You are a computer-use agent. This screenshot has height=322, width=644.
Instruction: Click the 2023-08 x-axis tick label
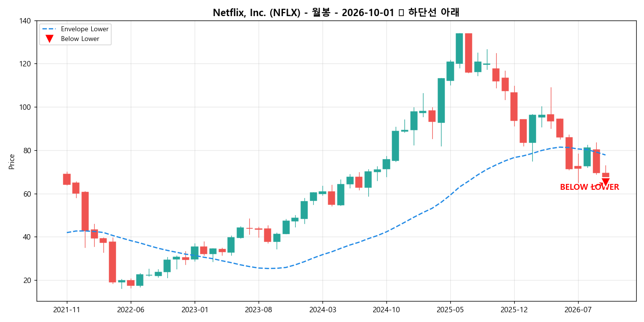259,309
